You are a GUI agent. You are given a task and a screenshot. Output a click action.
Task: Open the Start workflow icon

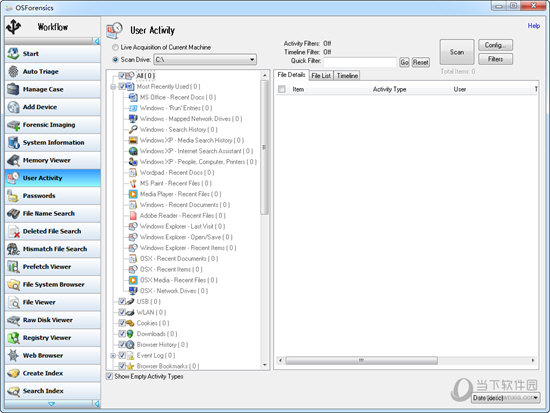[x=13, y=54]
